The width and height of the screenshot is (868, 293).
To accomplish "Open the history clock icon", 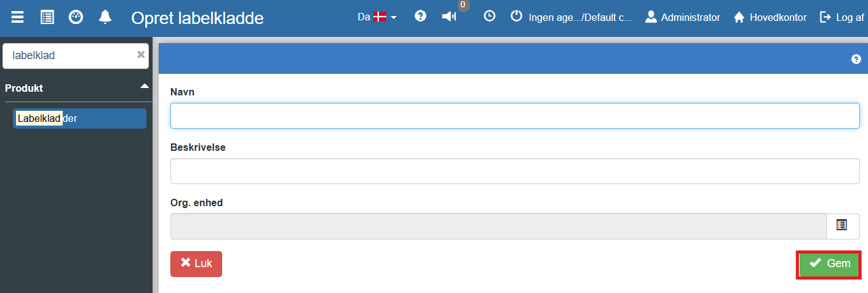I will tap(489, 17).
